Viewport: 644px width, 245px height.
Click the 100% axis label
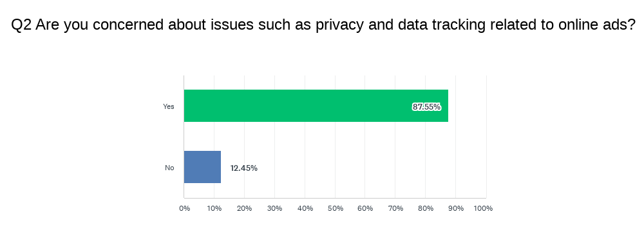coord(483,208)
